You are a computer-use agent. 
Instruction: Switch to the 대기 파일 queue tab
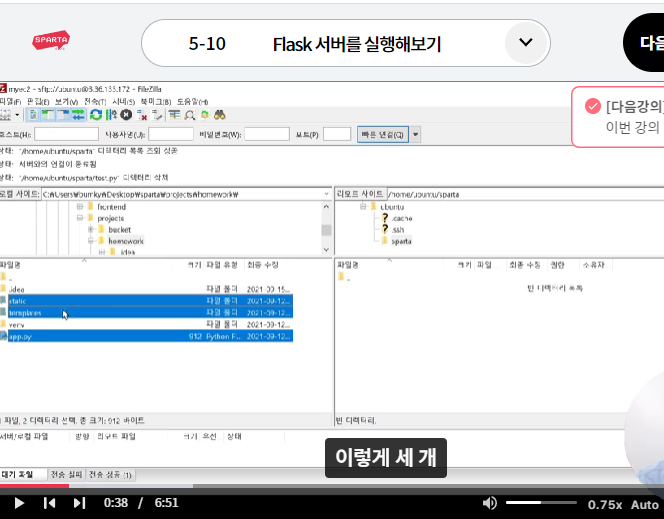pyautogui.click(x=23, y=474)
